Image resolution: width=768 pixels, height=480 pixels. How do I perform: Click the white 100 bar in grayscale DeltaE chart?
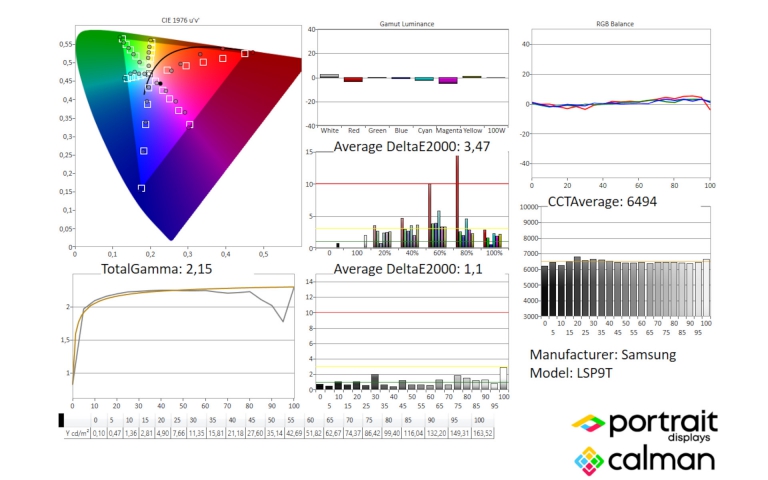tap(503, 378)
